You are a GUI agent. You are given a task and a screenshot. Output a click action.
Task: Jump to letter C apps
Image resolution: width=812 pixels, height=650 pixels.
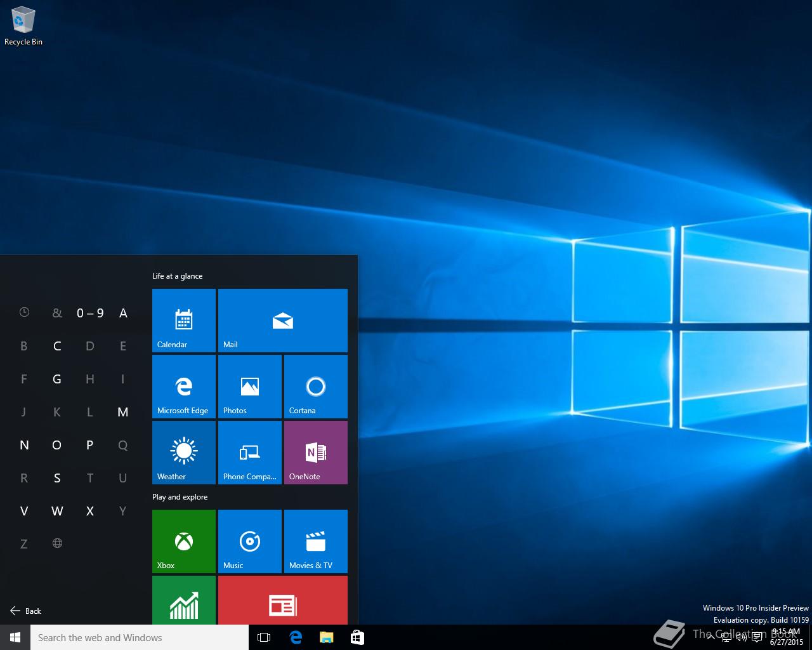57,345
